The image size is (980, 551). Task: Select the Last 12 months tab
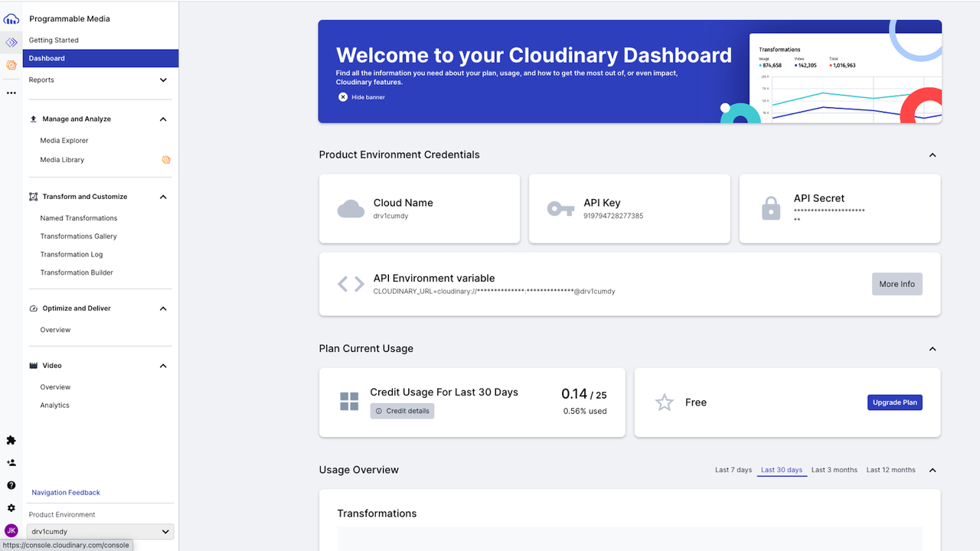(890, 470)
